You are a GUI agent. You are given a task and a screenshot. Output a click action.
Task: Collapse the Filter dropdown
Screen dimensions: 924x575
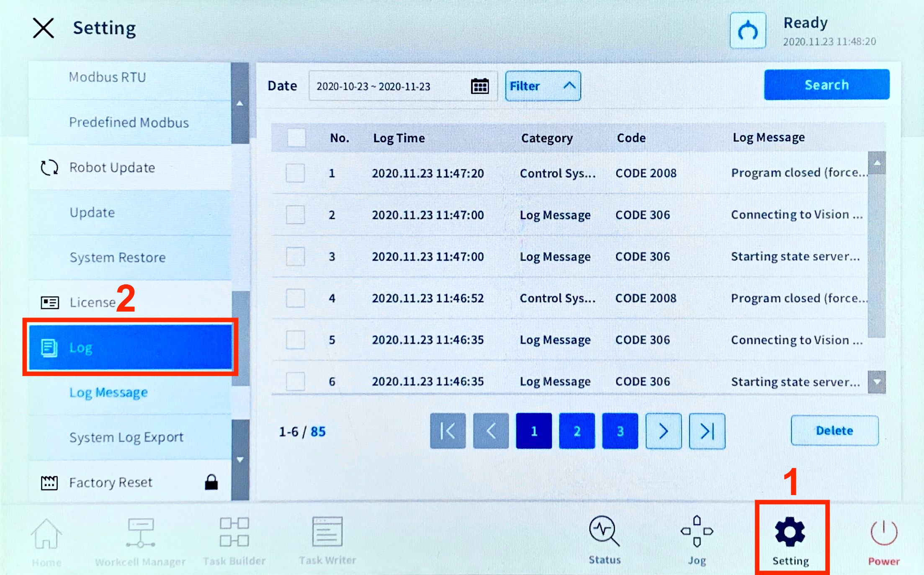tap(543, 86)
